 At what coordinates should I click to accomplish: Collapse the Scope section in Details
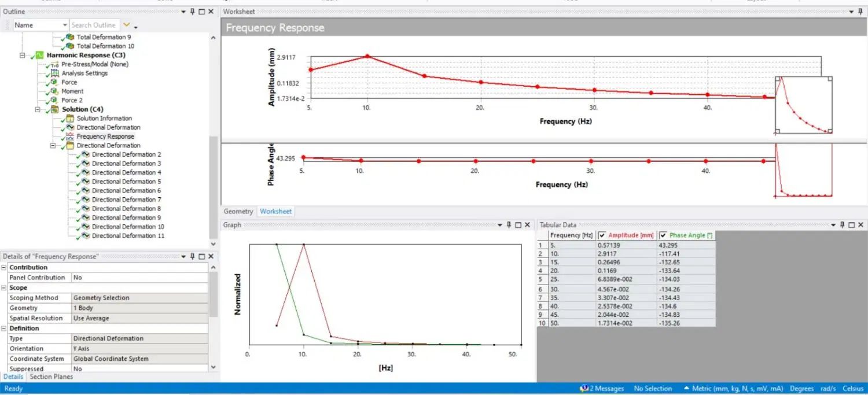click(x=4, y=287)
